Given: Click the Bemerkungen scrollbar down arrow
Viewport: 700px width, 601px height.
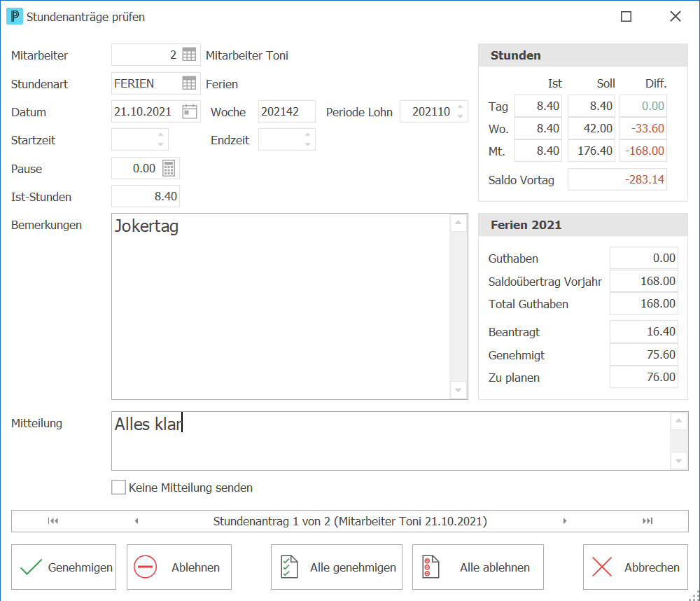Looking at the screenshot, I should (x=458, y=390).
